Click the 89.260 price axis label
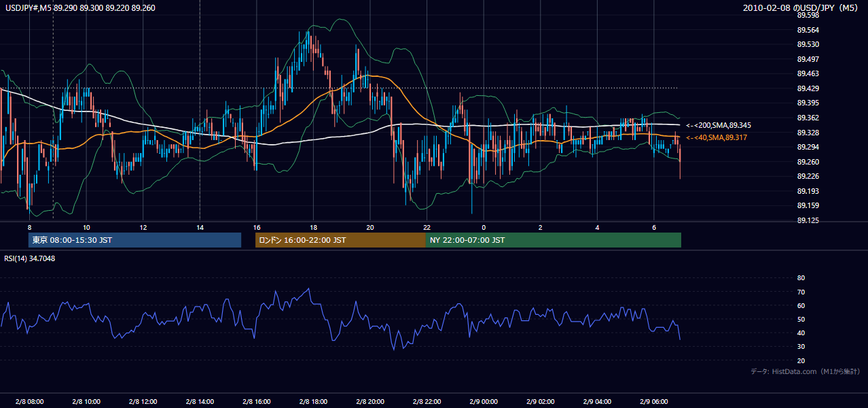Viewport: 868px width, 408px height. pyautogui.click(x=808, y=162)
